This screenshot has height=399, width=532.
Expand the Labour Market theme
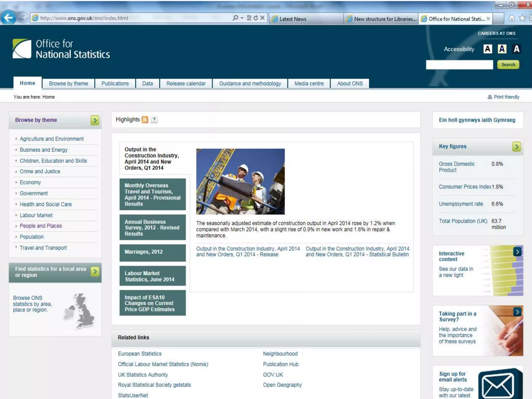click(16, 215)
